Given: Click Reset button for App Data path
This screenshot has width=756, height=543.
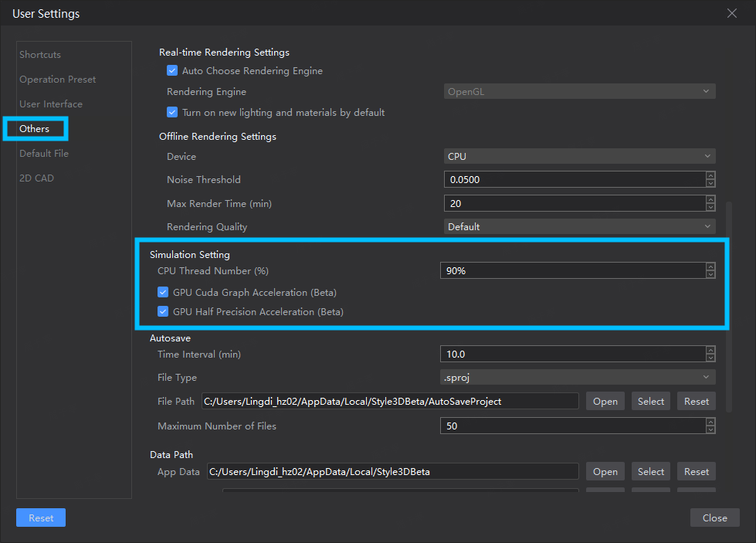Looking at the screenshot, I should (x=696, y=472).
